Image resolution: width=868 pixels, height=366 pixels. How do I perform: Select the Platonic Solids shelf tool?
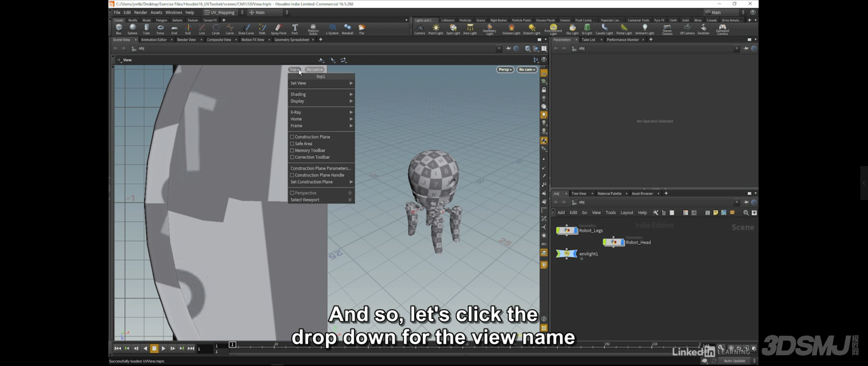(x=313, y=29)
